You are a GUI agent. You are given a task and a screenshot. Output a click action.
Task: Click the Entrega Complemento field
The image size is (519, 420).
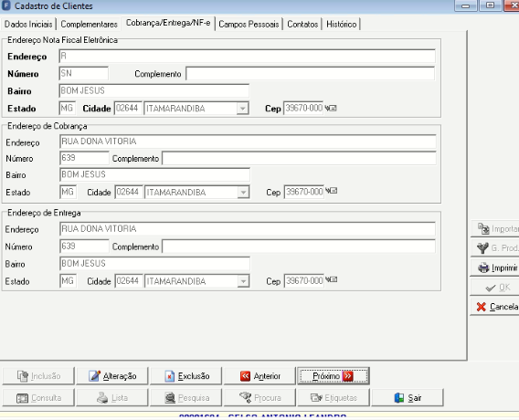coord(299,246)
